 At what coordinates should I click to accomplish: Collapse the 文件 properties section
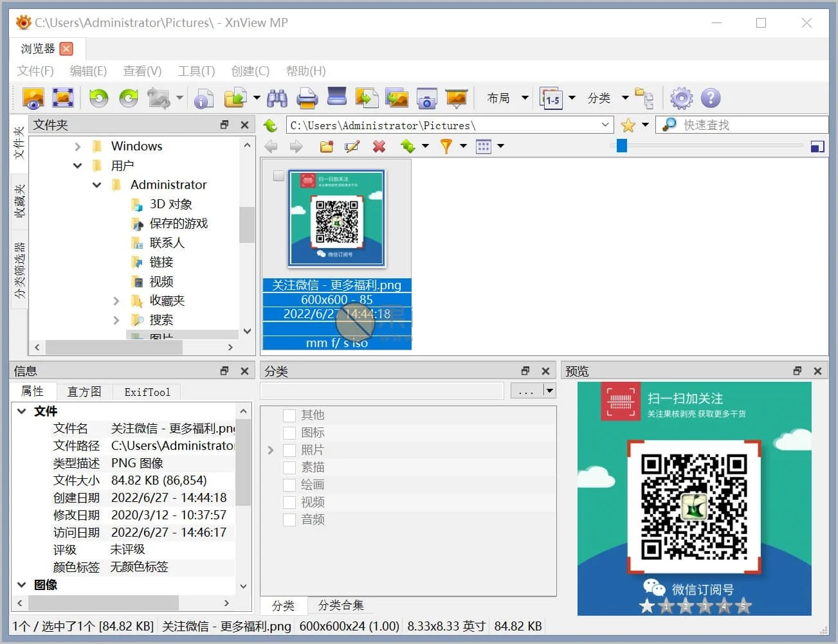[22, 411]
